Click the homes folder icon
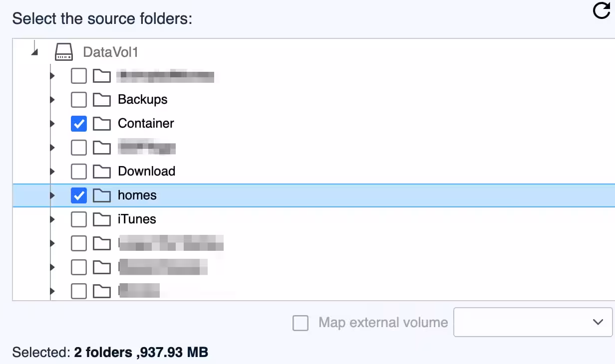This screenshot has height=364, width=615. pyautogui.click(x=102, y=195)
